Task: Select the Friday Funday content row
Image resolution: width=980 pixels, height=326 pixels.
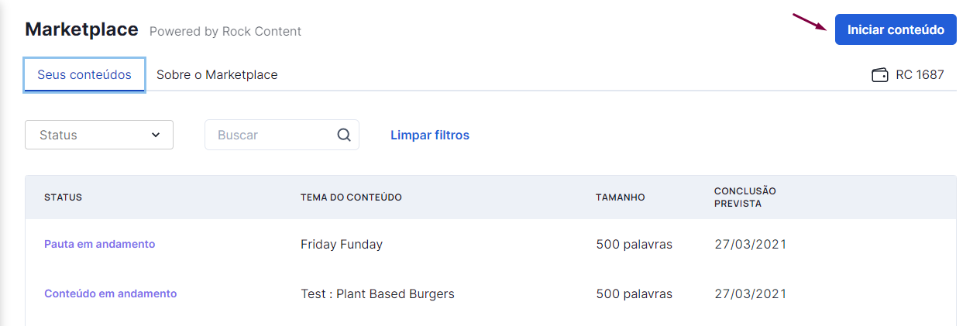Action: pyautogui.click(x=490, y=244)
